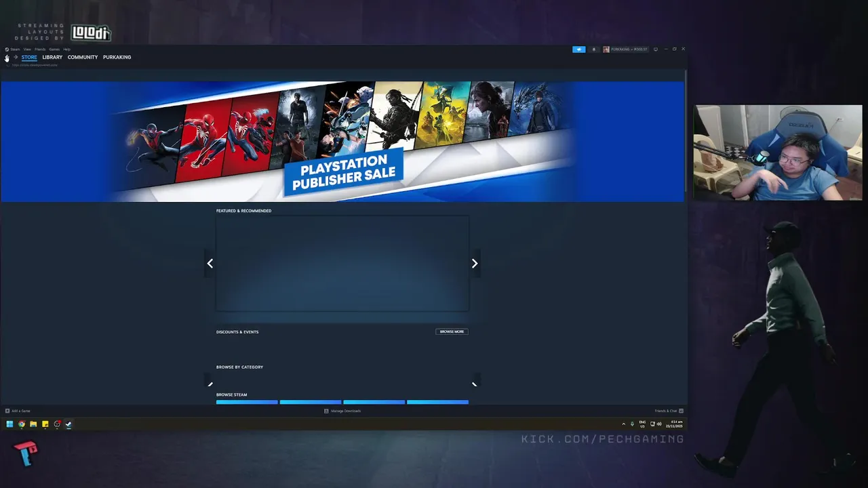This screenshot has width=868, height=488.
Task: Switch to the STORE tab
Action: click(x=29, y=58)
